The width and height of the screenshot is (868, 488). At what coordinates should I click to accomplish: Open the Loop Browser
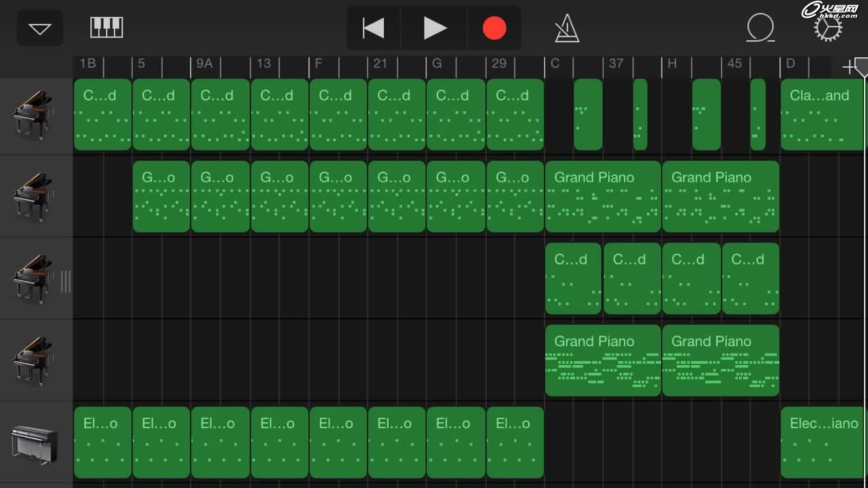coord(760,29)
